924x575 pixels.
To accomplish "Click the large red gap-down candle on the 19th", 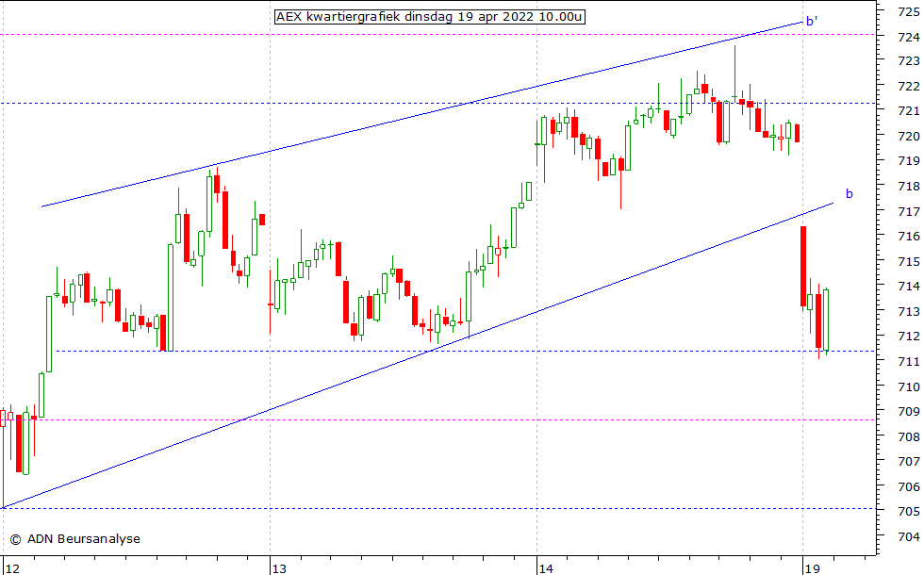I will (803, 266).
